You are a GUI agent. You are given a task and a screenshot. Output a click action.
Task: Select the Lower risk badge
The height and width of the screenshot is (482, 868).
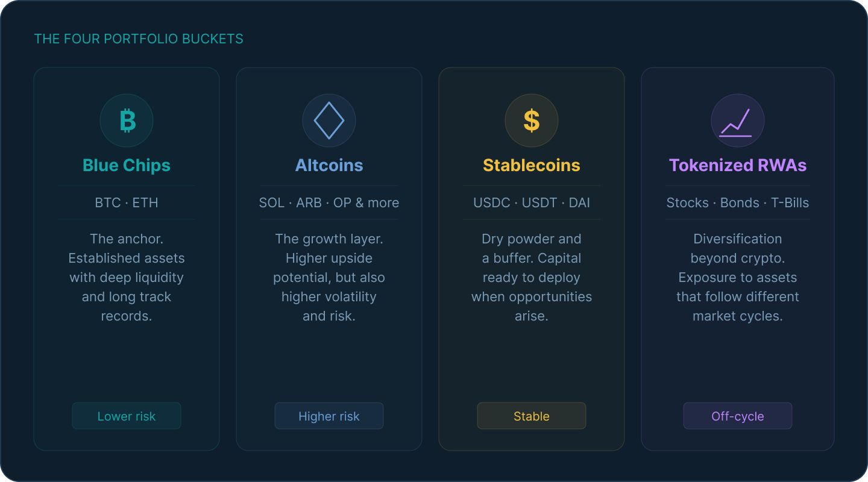127,416
